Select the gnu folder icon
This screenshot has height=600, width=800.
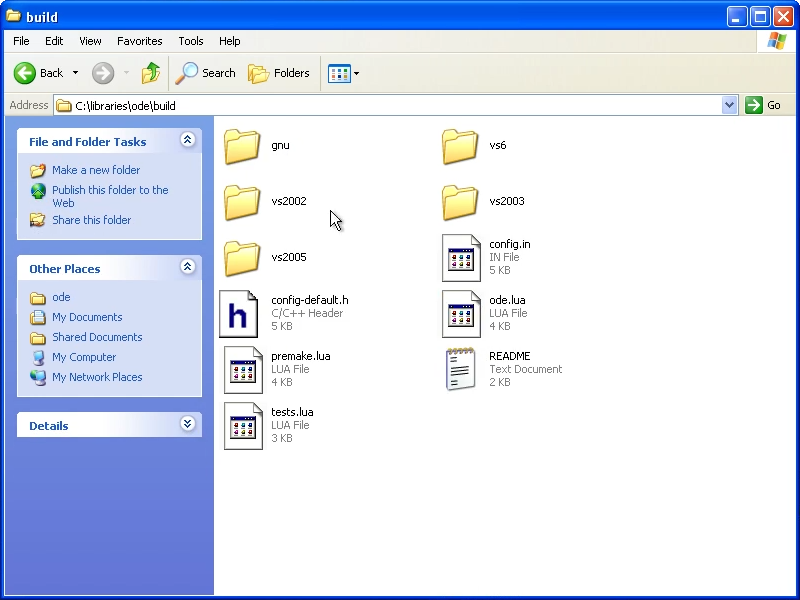243,145
